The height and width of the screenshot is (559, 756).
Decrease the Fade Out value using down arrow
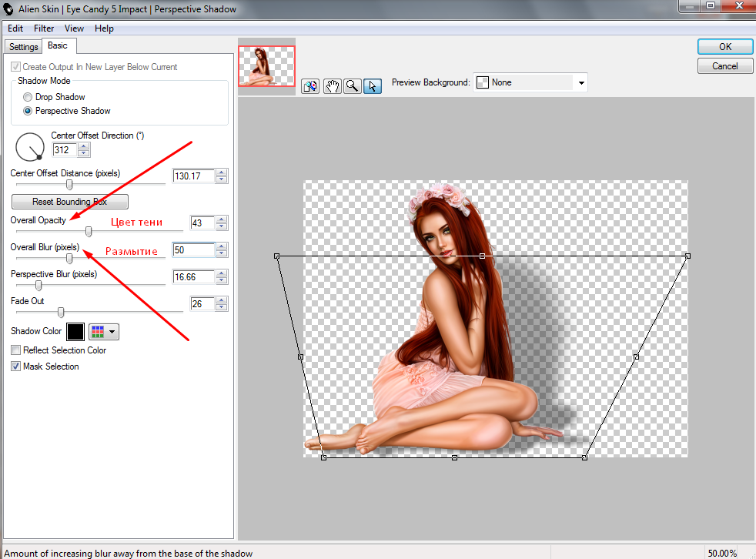[222, 308]
